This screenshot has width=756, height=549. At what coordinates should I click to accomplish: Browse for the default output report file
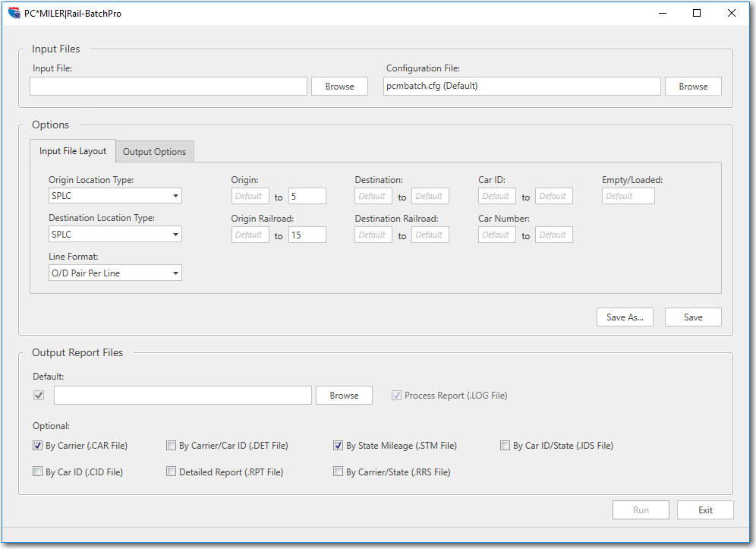click(345, 395)
